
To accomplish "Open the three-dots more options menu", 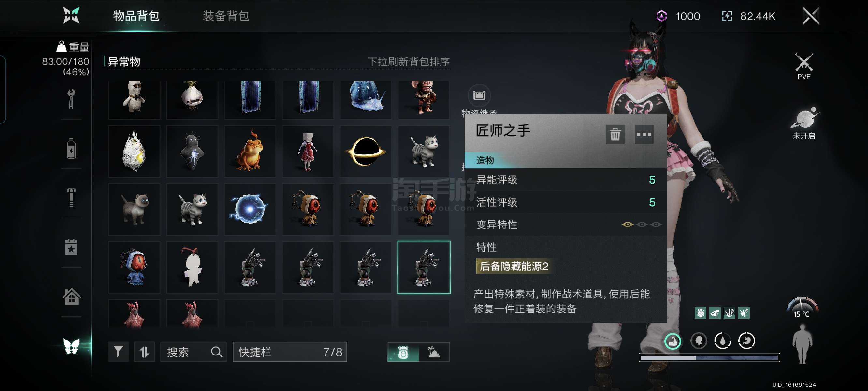I will click(x=644, y=134).
